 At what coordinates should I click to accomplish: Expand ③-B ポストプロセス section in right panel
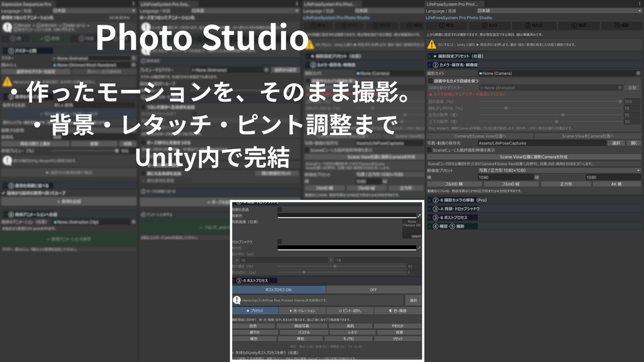pyautogui.click(x=534, y=217)
